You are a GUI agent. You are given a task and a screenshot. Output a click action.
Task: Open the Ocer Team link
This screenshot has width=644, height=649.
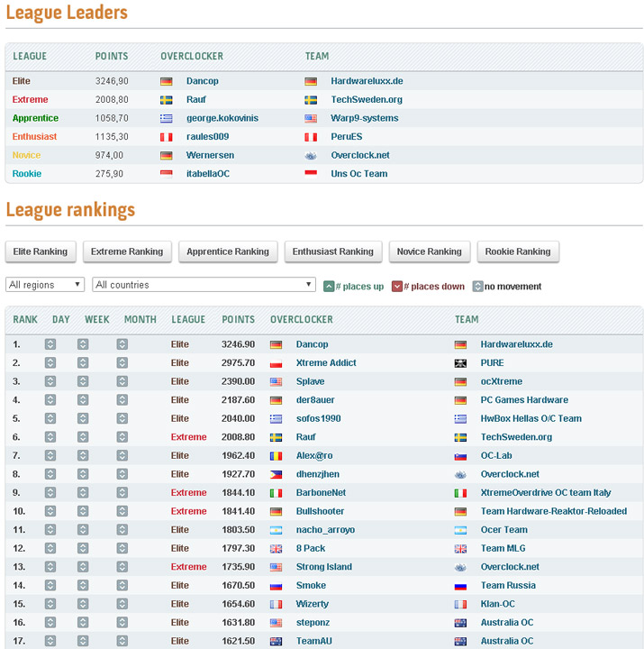pos(503,530)
